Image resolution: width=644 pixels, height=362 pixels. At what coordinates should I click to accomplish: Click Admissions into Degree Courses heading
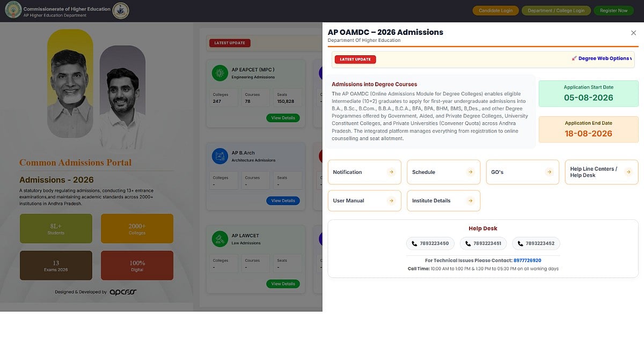(x=374, y=84)
